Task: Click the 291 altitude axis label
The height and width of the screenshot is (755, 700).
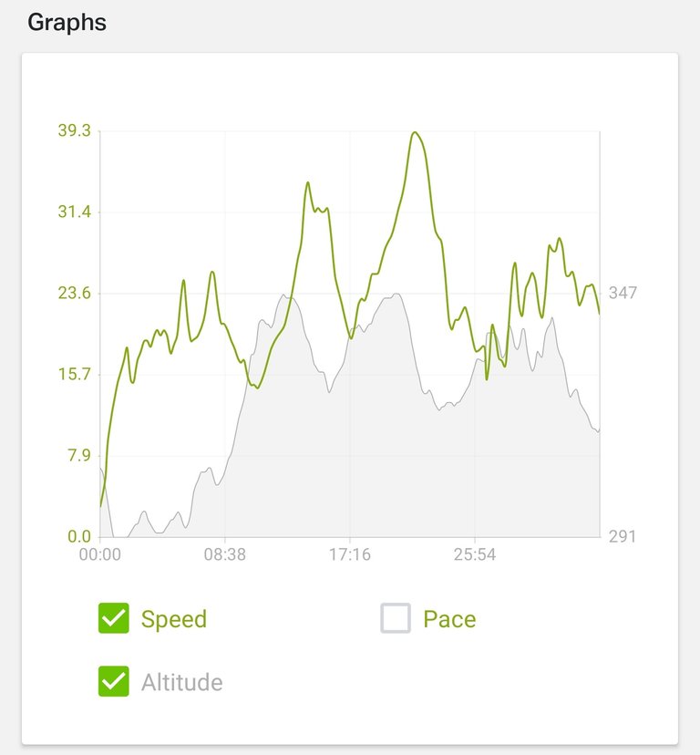Action: point(623,536)
